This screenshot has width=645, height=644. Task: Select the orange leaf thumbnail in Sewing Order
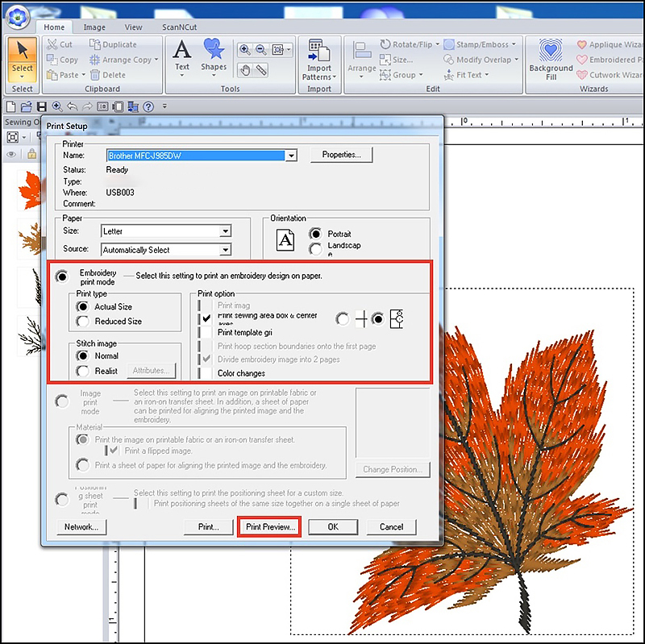[29, 191]
